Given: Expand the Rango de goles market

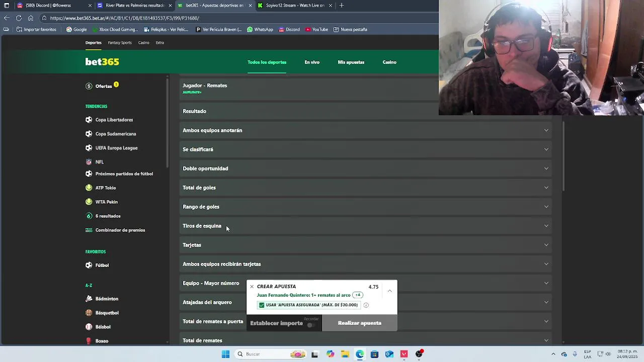Looking at the screenshot, I should [x=366, y=207].
